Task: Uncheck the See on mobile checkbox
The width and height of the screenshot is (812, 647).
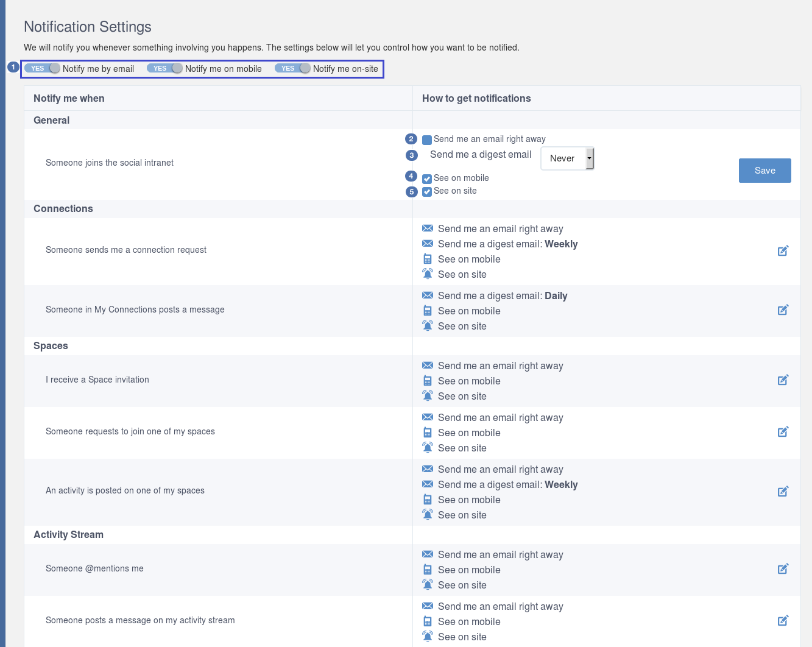Action: tap(427, 179)
